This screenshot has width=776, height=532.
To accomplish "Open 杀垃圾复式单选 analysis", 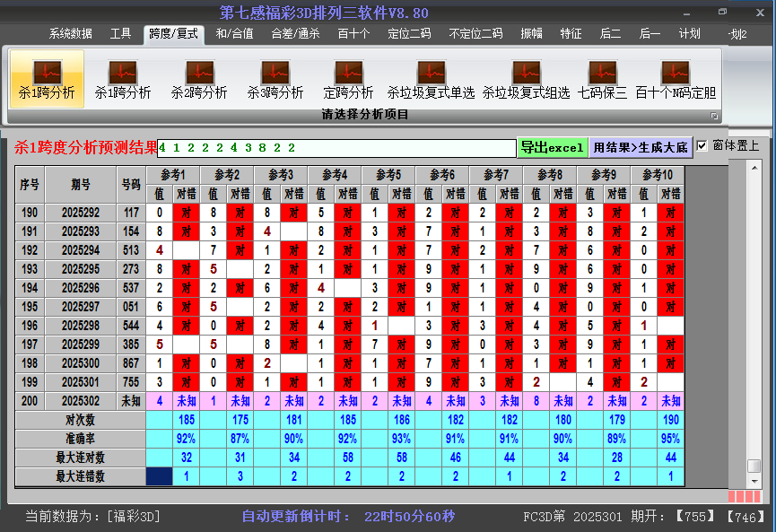I will coord(431,78).
